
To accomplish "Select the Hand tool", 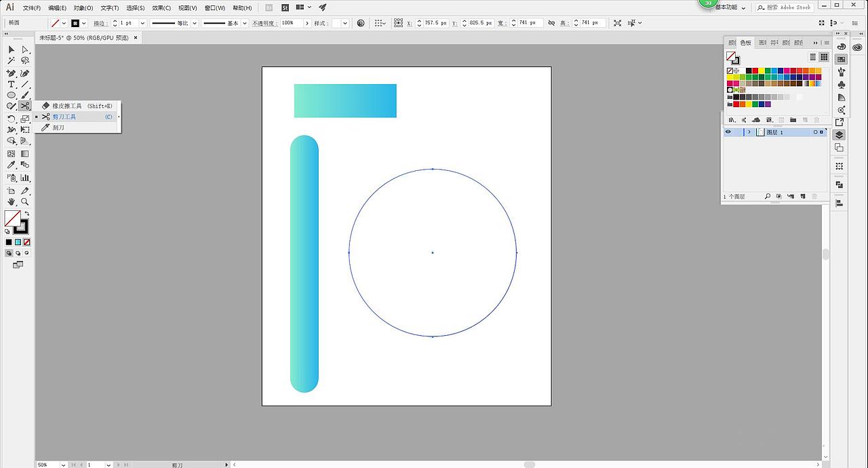I will [x=12, y=201].
